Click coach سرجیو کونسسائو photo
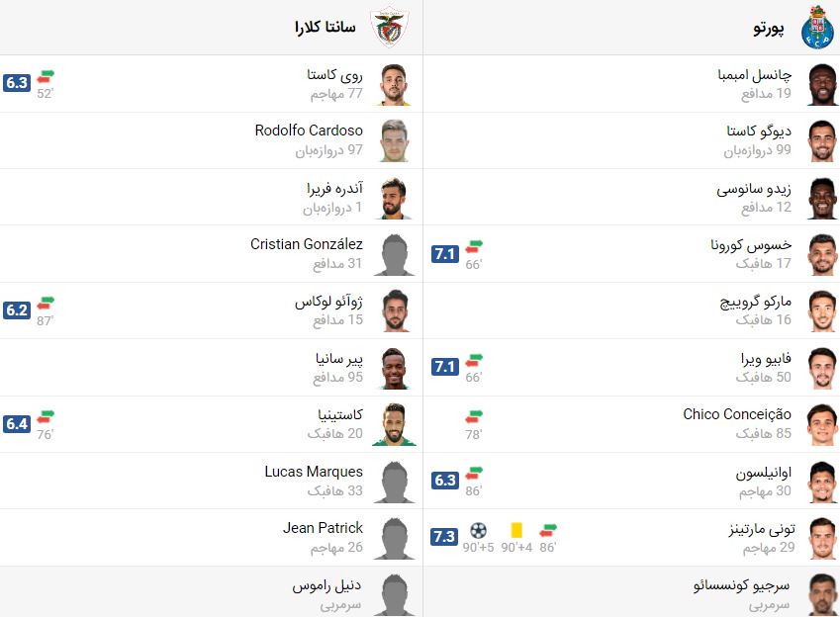This screenshot has width=840, height=617. tap(822, 594)
